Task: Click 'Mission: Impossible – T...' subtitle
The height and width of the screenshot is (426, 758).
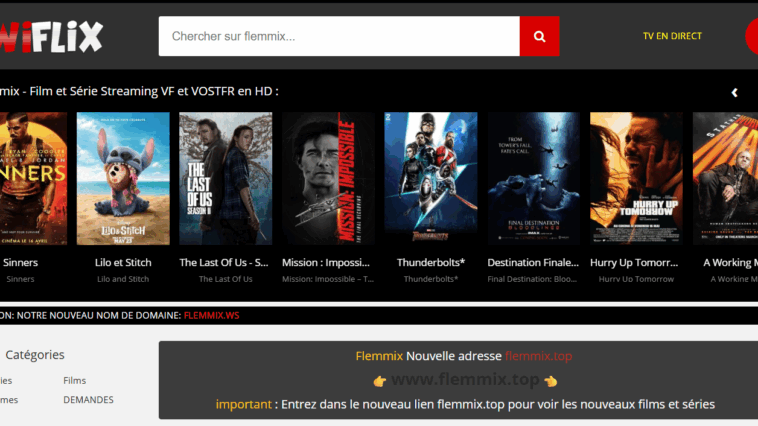Action: pyautogui.click(x=328, y=279)
